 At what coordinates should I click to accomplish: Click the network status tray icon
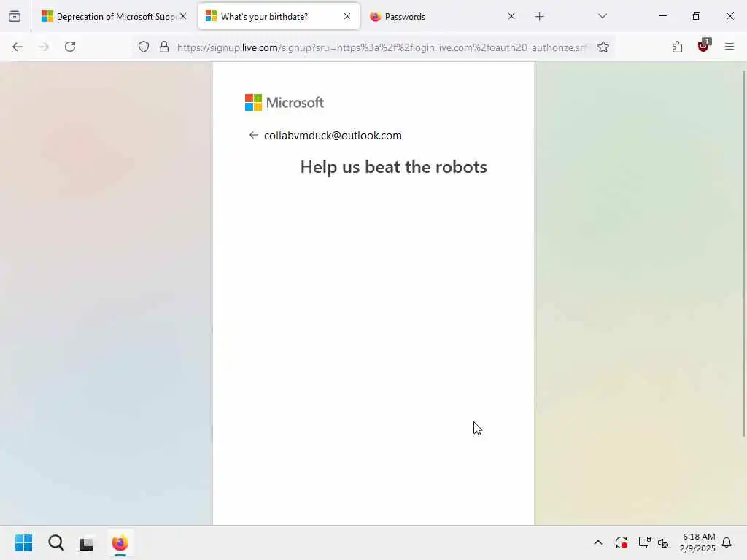[644, 542]
